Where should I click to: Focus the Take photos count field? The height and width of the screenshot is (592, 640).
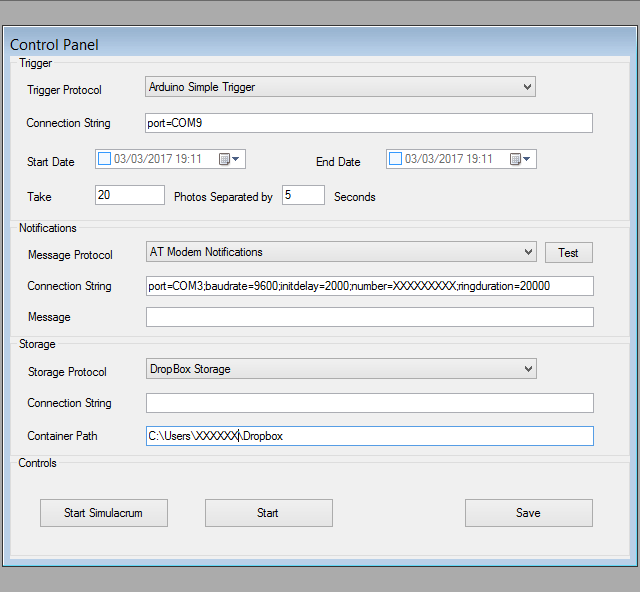(130, 195)
